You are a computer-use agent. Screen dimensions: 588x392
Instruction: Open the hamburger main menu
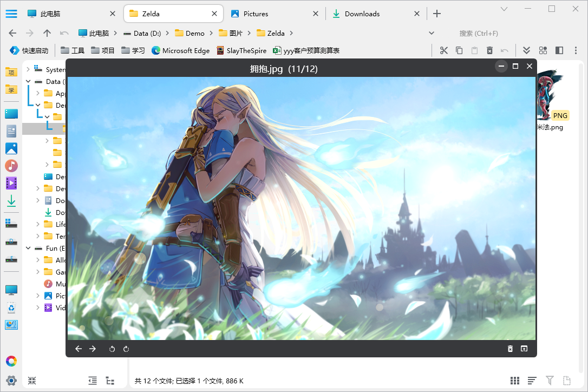point(11,14)
